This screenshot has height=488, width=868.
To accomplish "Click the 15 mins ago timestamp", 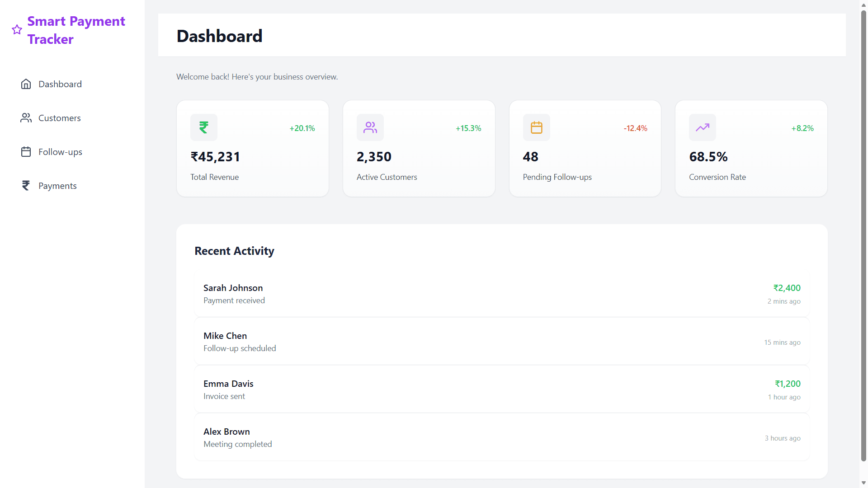I will pyautogui.click(x=782, y=343).
